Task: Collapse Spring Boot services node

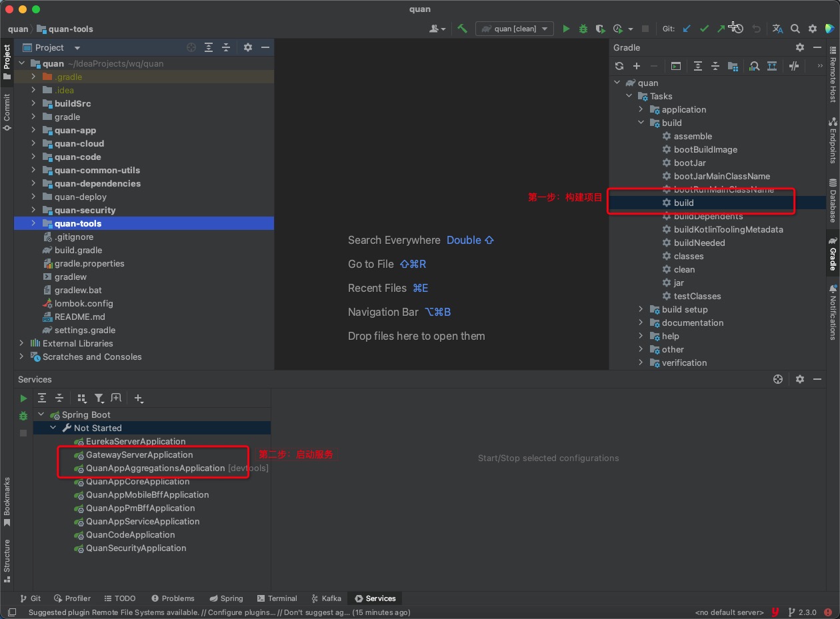Action: (x=41, y=414)
